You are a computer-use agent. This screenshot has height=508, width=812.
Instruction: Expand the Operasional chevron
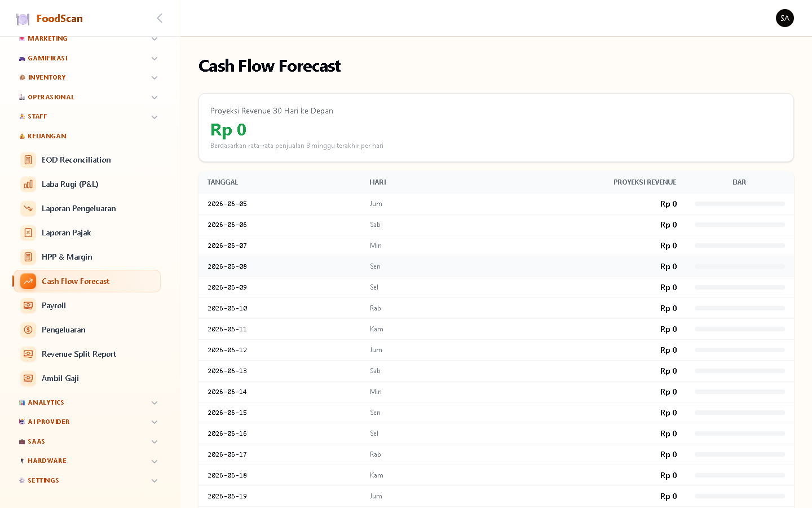point(155,98)
